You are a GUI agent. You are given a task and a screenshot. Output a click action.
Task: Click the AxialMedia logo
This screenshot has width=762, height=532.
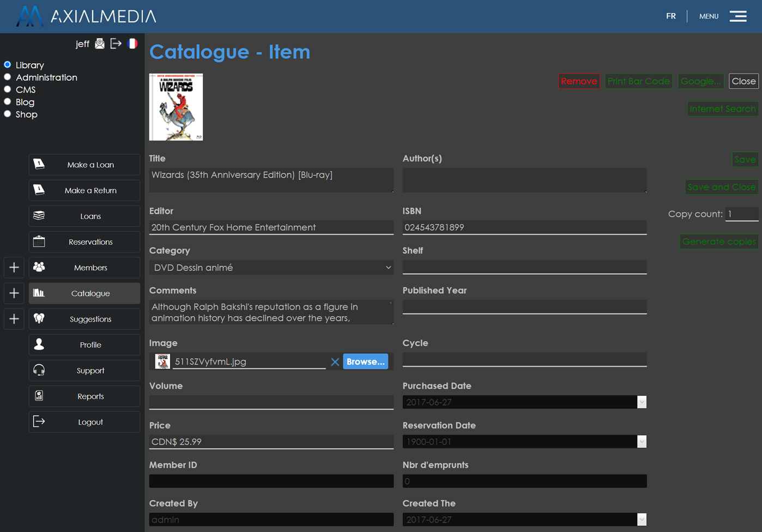(x=86, y=16)
